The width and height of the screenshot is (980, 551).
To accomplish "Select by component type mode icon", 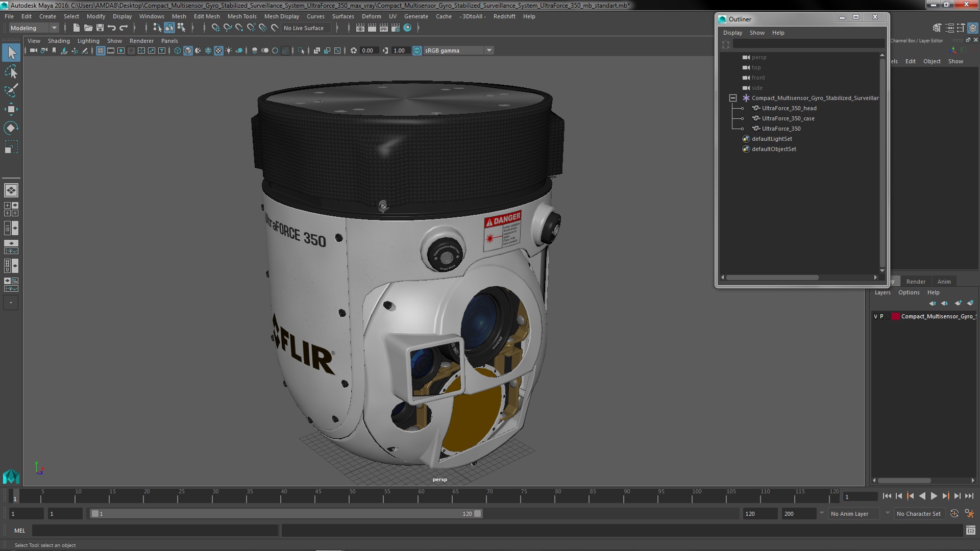I will tap(181, 28).
